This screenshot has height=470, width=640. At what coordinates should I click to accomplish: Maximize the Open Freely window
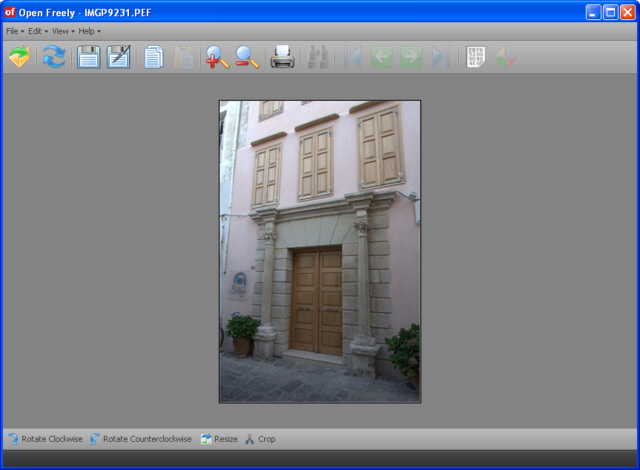(611, 12)
